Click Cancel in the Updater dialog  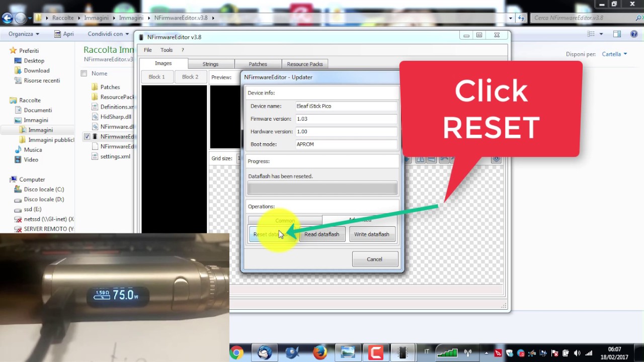click(x=374, y=259)
